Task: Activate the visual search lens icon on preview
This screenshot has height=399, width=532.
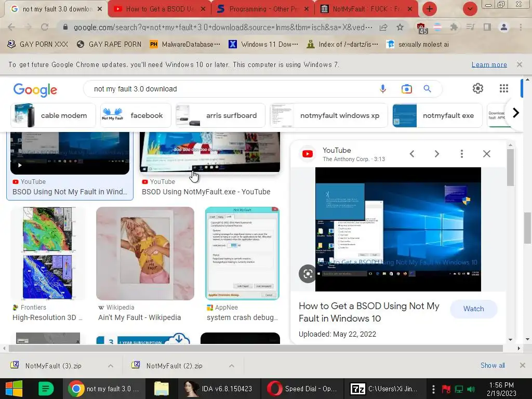Action: pyautogui.click(x=308, y=273)
